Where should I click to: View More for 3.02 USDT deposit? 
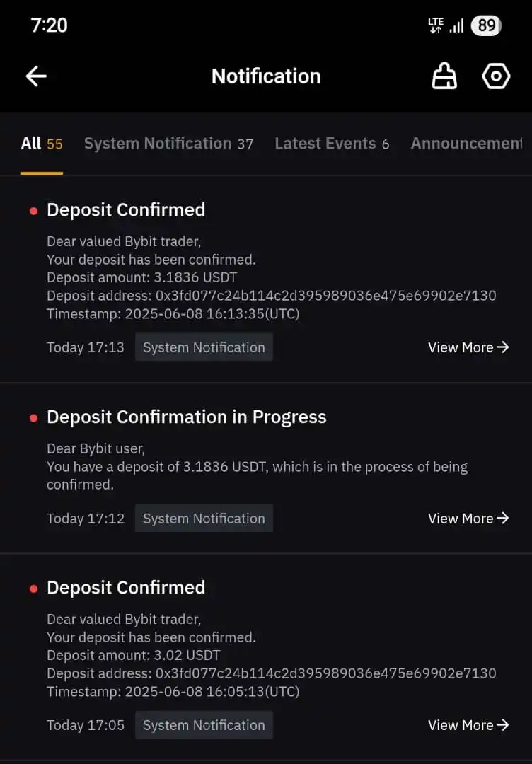(x=468, y=725)
